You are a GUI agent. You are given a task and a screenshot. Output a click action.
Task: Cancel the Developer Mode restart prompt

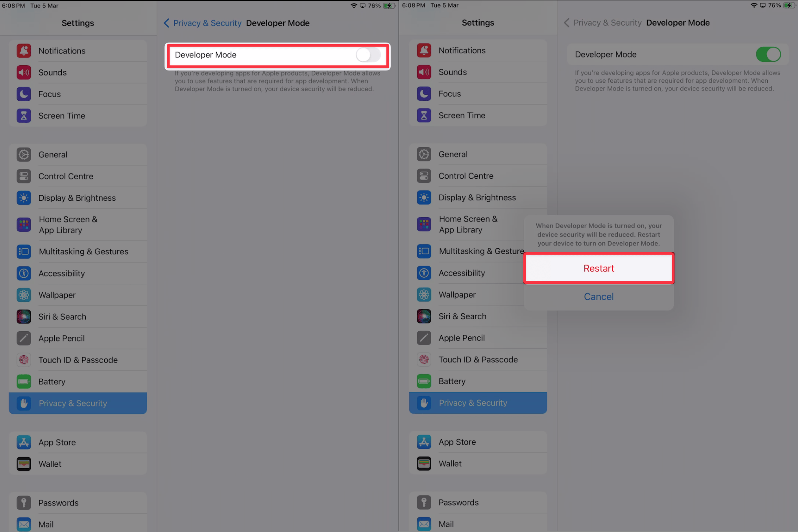[598, 296]
